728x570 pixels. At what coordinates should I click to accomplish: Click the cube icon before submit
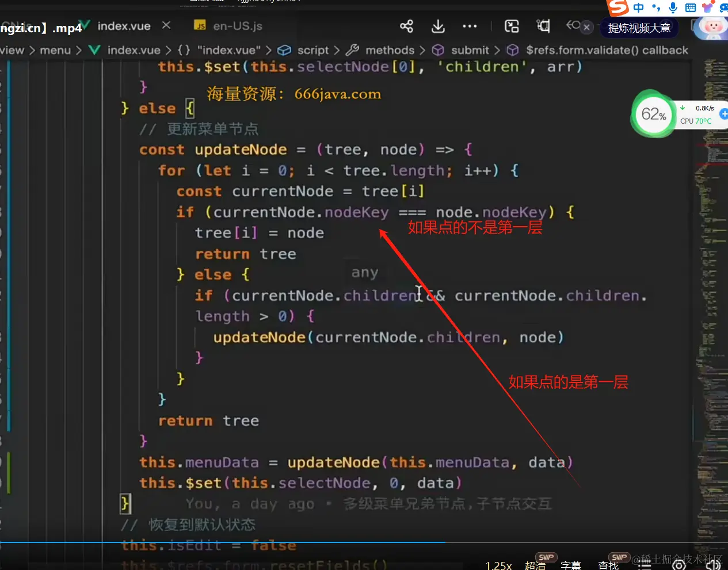pos(438,50)
